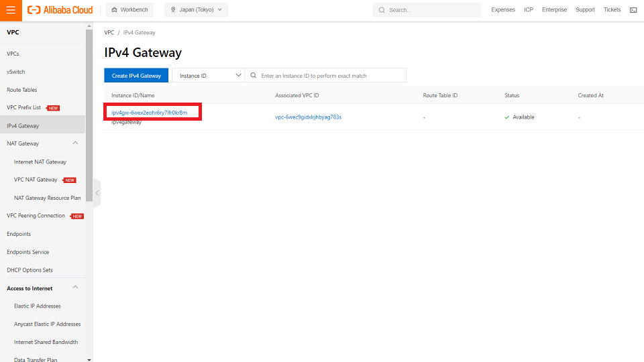Select Endpoints Service in the sidebar
The width and height of the screenshot is (644, 362).
(x=28, y=252)
